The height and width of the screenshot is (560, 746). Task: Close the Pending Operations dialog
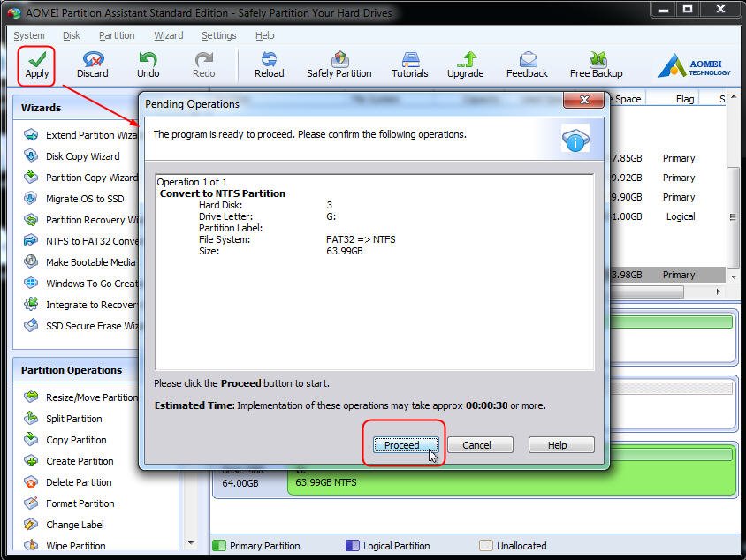click(x=583, y=99)
